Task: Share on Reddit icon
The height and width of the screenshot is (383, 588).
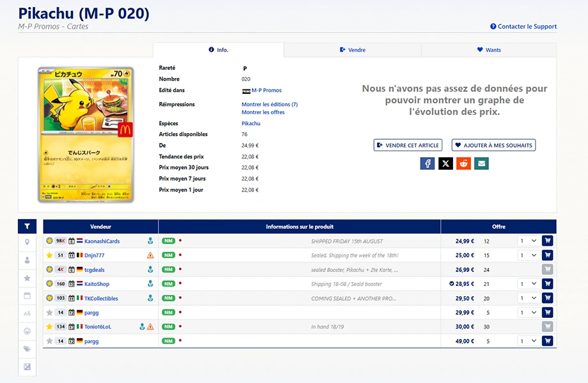Action: click(463, 163)
